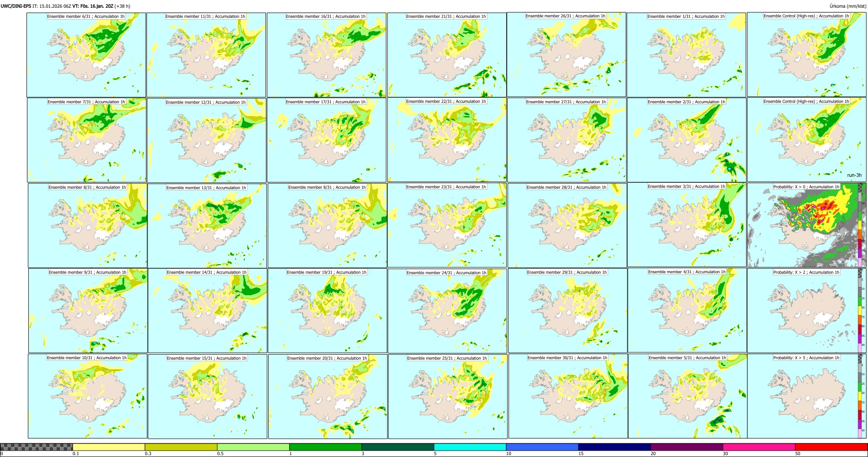Click the 'Úrkoma (mm/klst)' unit label
The height and width of the screenshot is (457, 868).
pos(848,6)
